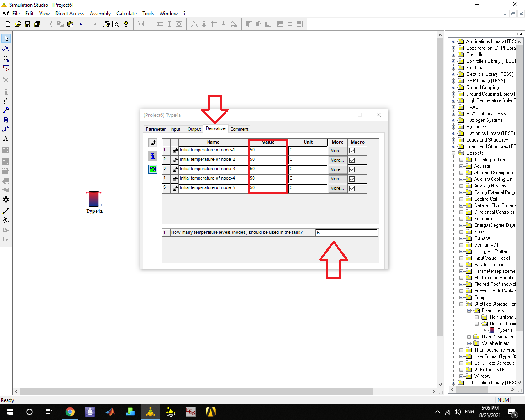Click the blue info icon in Type4a dialog
Screen dimensions: 525x420
[x=153, y=156]
